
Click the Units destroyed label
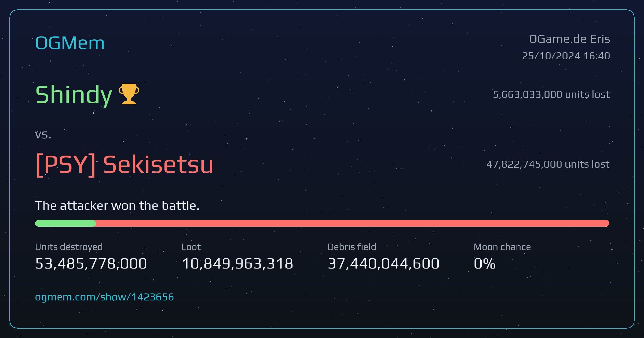pyautogui.click(x=69, y=247)
